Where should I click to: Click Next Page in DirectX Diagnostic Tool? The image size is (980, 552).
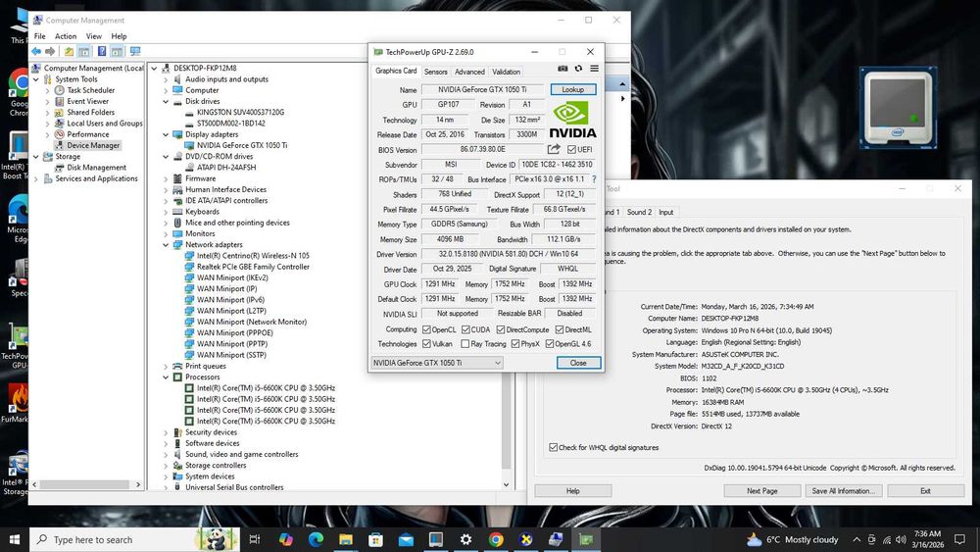[761, 491]
